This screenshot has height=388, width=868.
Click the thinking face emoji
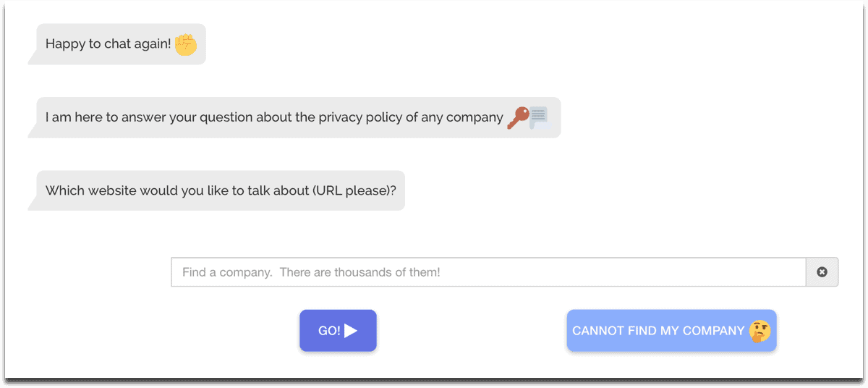coord(759,331)
